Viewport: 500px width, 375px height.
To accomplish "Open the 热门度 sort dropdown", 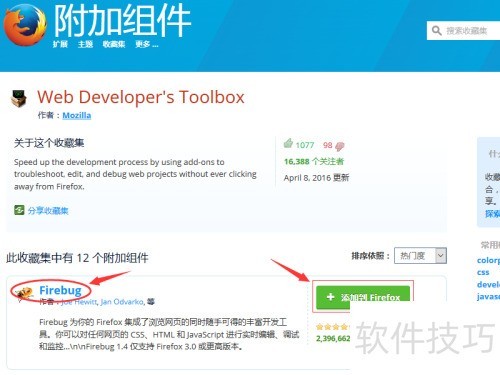I will pos(420,256).
